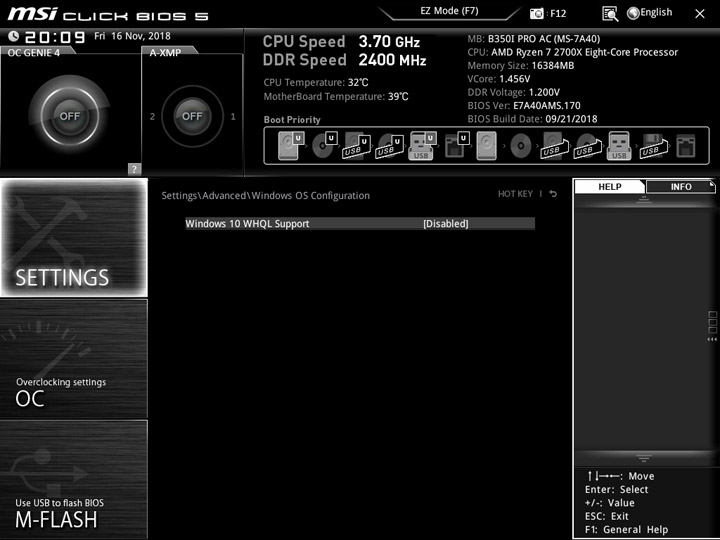Click the 20:09 system time
720x540 pixels.
click(55, 37)
